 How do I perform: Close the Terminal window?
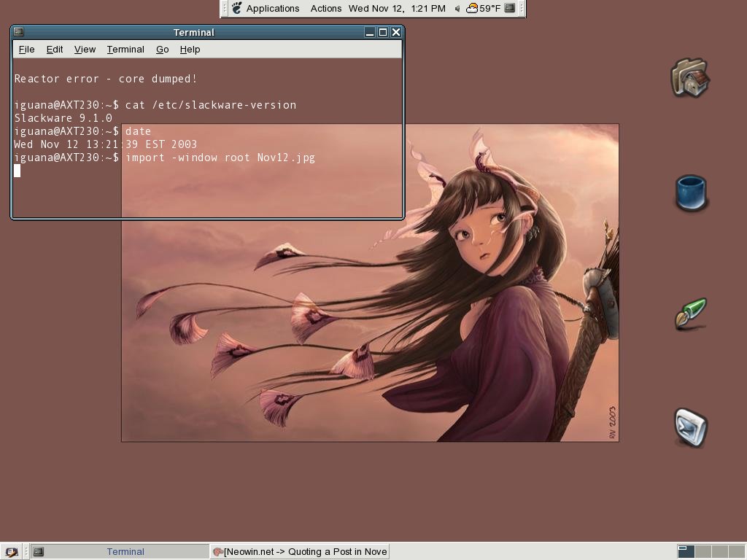[396, 32]
